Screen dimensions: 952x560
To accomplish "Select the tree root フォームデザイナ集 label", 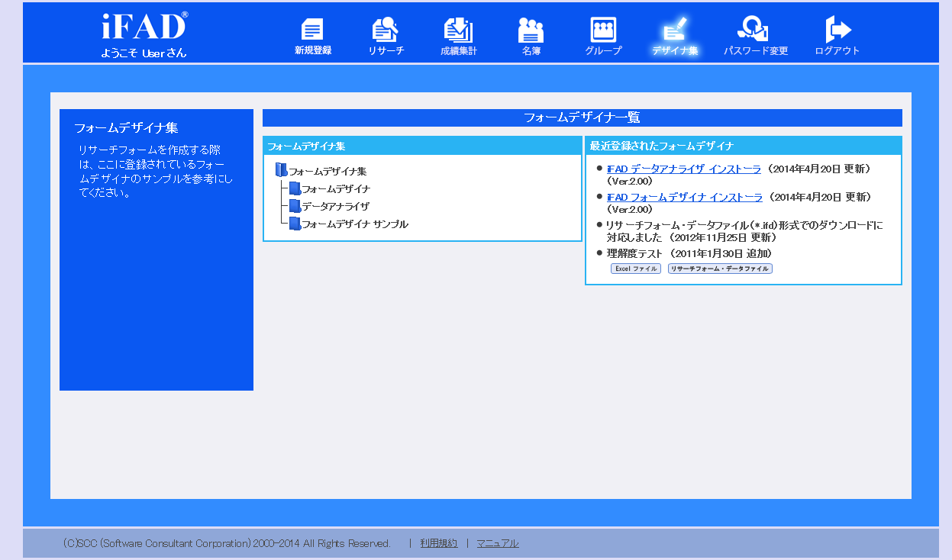I will [328, 172].
